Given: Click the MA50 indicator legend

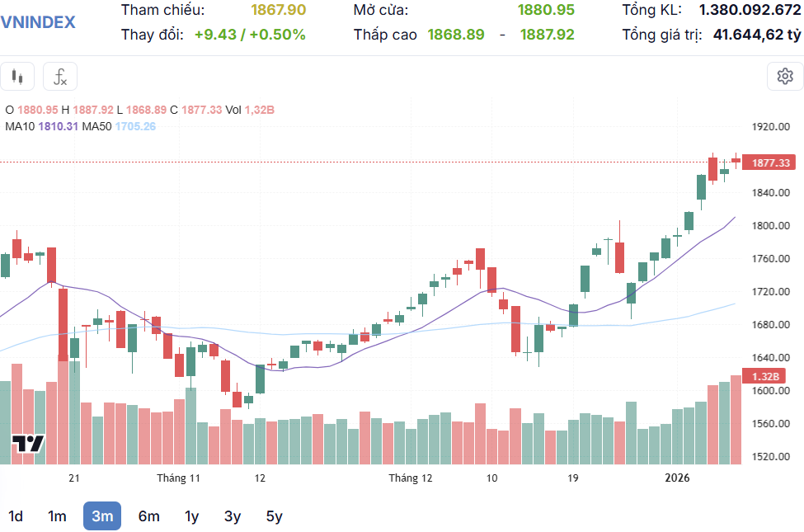Looking at the screenshot, I should pyautogui.click(x=119, y=126).
